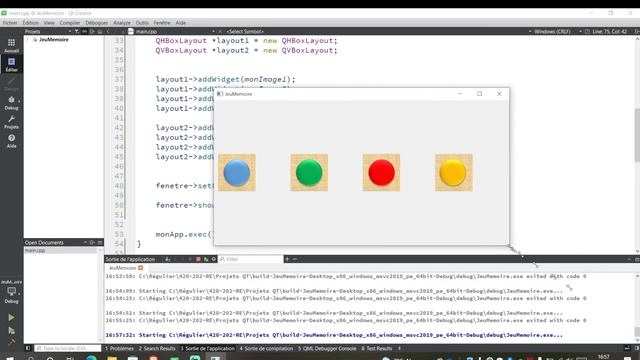Switch to the Éditer mode
Viewport: 640px width, 360px height.
pos(11,64)
